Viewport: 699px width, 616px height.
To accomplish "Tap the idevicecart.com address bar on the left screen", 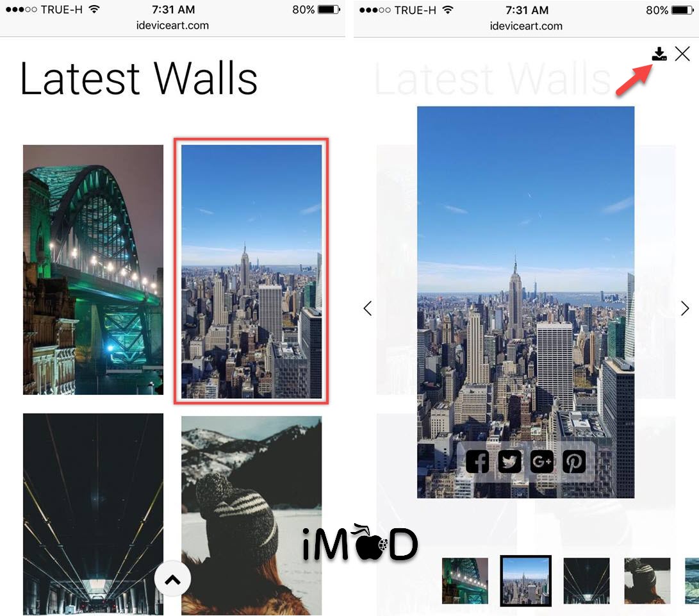I will [x=172, y=26].
